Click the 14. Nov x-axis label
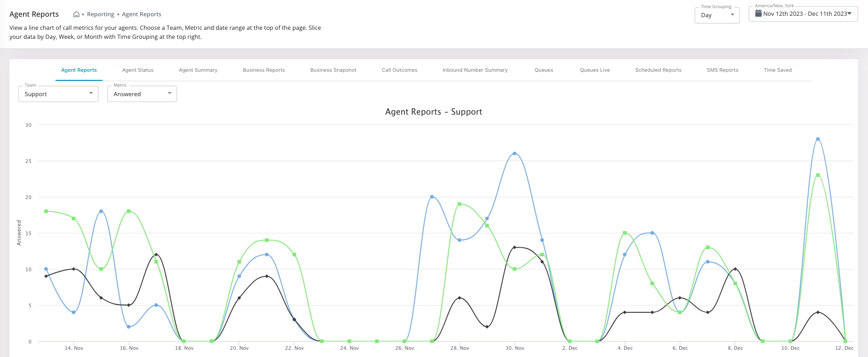 (74, 348)
